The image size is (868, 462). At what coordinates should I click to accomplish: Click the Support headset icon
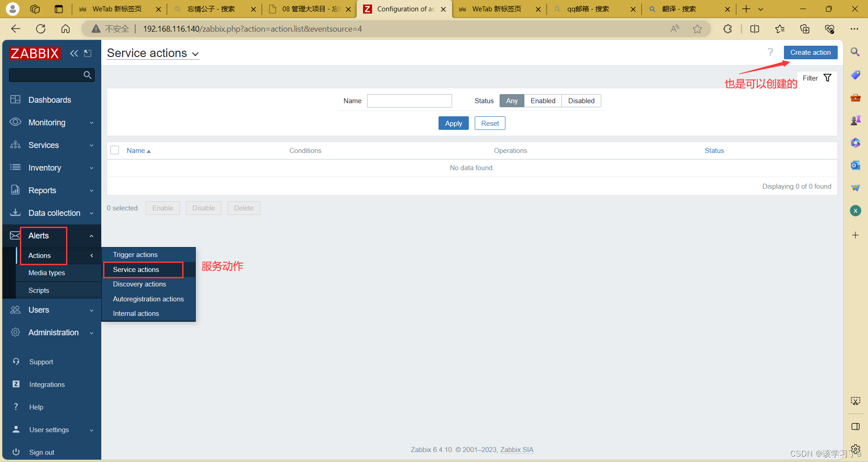[x=16, y=362]
